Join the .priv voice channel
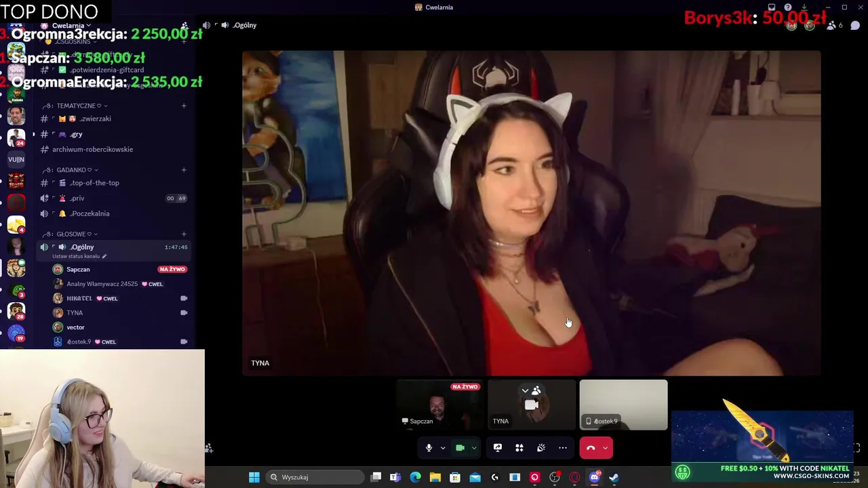Screen dimensions: 868x488 (x=114, y=198)
